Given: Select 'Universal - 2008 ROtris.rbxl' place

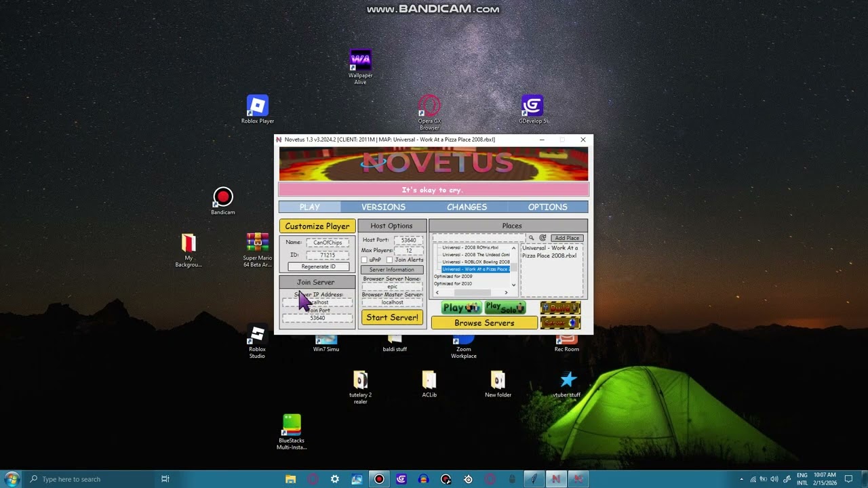Looking at the screenshot, I should [x=470, y=248].
